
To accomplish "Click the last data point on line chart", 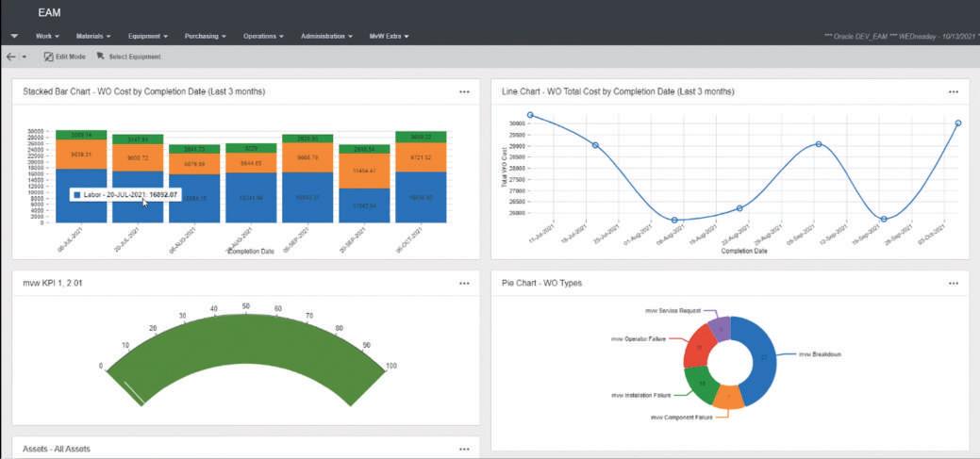I will (x=958, y=123).
